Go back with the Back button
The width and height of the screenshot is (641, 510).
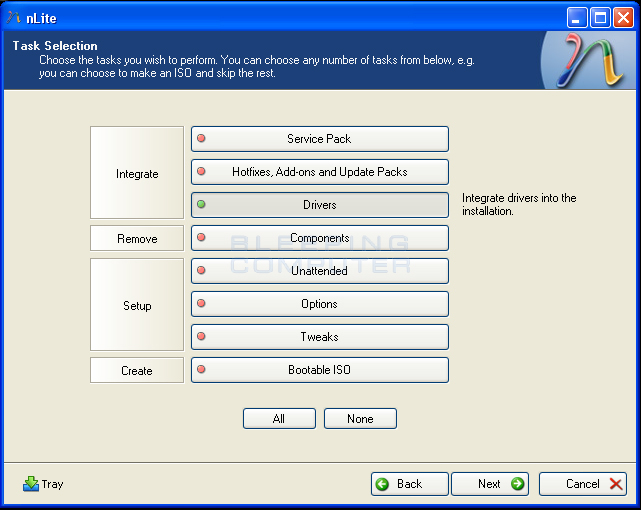410,484
